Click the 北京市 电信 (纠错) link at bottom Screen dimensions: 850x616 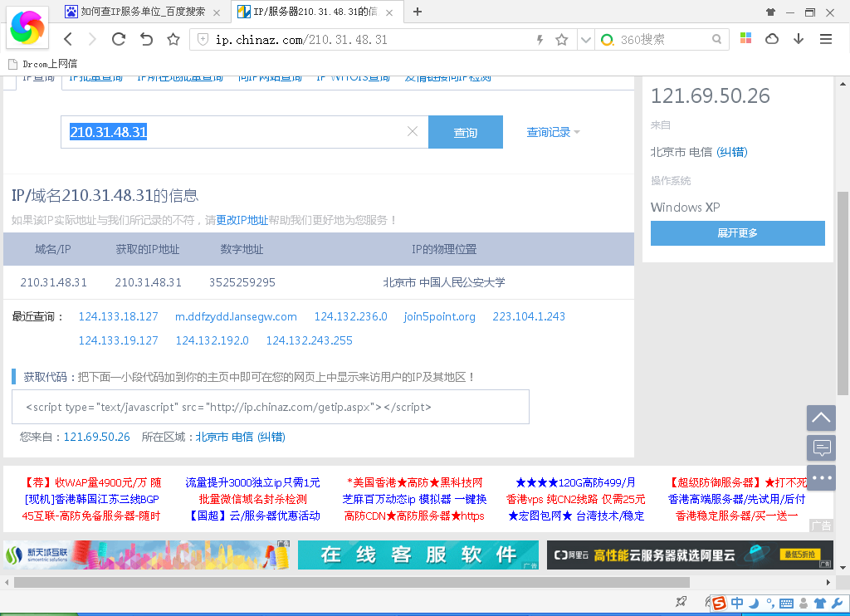pos(240,437)
